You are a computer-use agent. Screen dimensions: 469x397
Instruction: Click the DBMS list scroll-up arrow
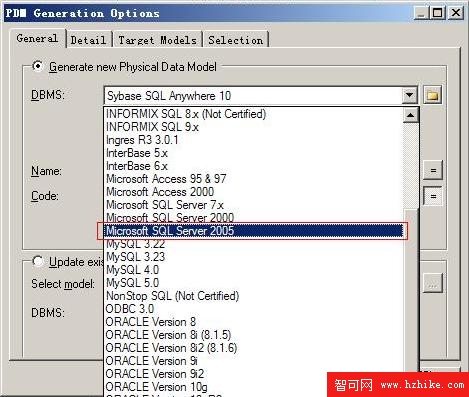410,115
